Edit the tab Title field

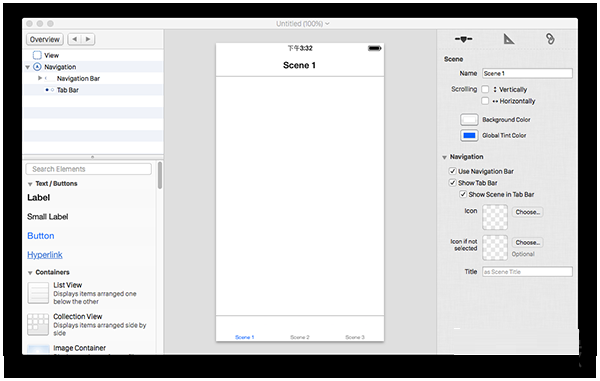(x=527, y=272)
